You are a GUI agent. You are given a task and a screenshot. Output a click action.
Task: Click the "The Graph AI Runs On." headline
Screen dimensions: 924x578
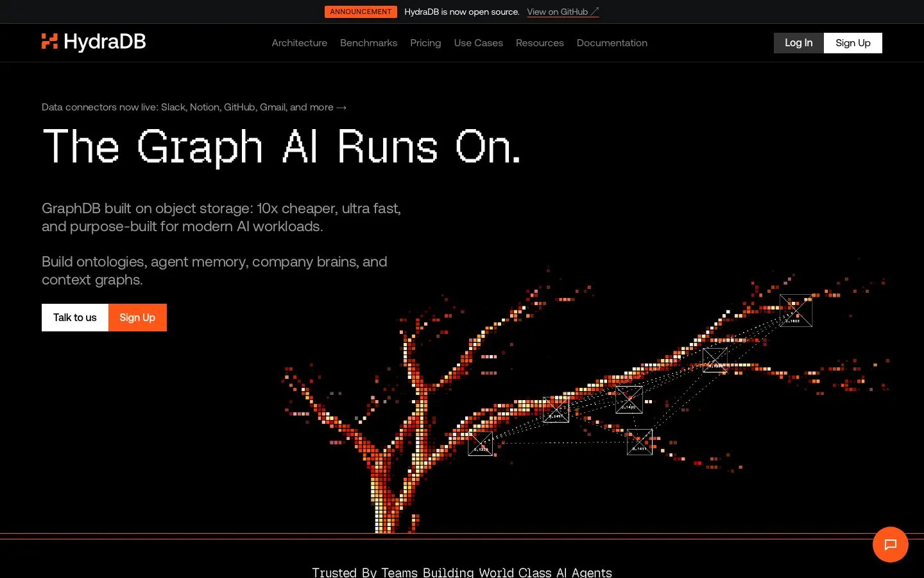tap(281, 146)
